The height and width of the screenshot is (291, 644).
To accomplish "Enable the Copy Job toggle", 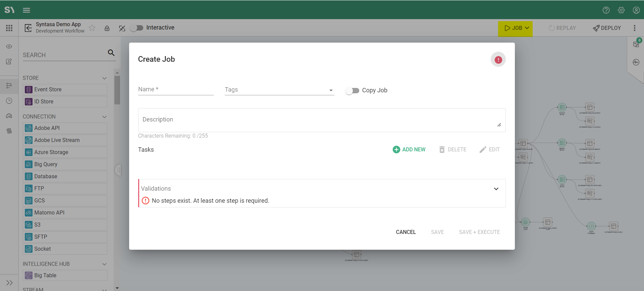I will pos(352,91).
